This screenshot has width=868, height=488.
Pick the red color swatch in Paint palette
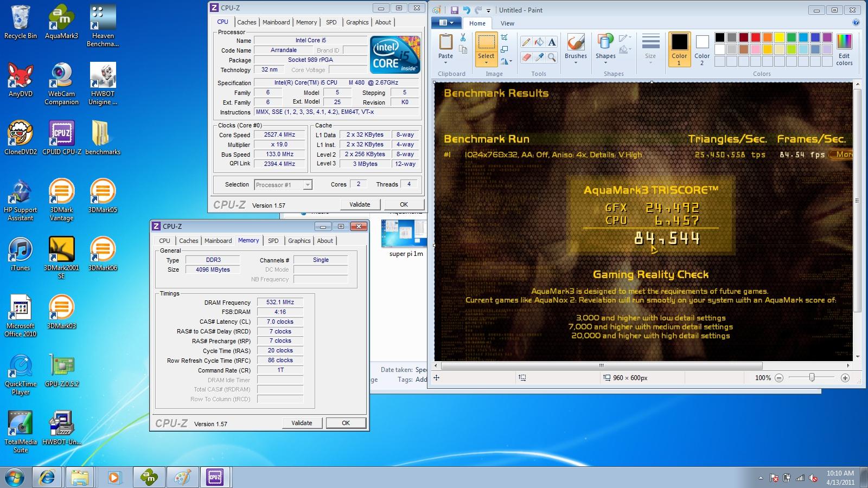[x=755, y=37]
